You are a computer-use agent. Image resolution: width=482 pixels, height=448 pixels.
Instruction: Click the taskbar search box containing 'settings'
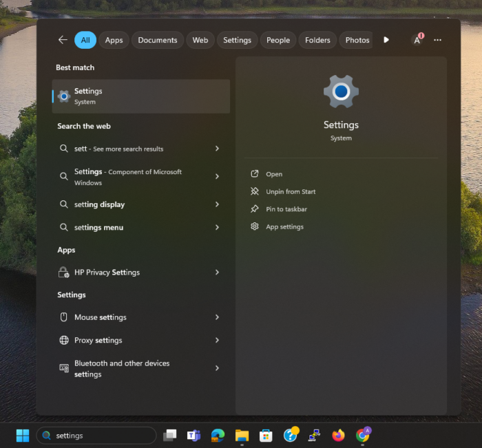pos(96,436)
